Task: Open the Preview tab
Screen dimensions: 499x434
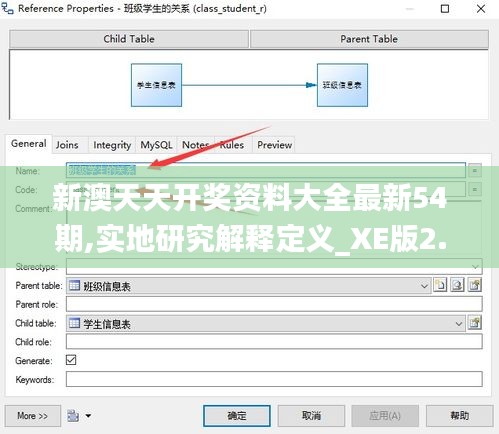Action: click(275, 145)
